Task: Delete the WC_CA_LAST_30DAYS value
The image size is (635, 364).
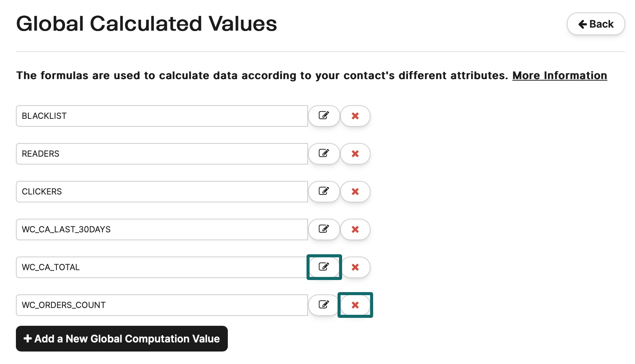Action: tap(355, 229)
